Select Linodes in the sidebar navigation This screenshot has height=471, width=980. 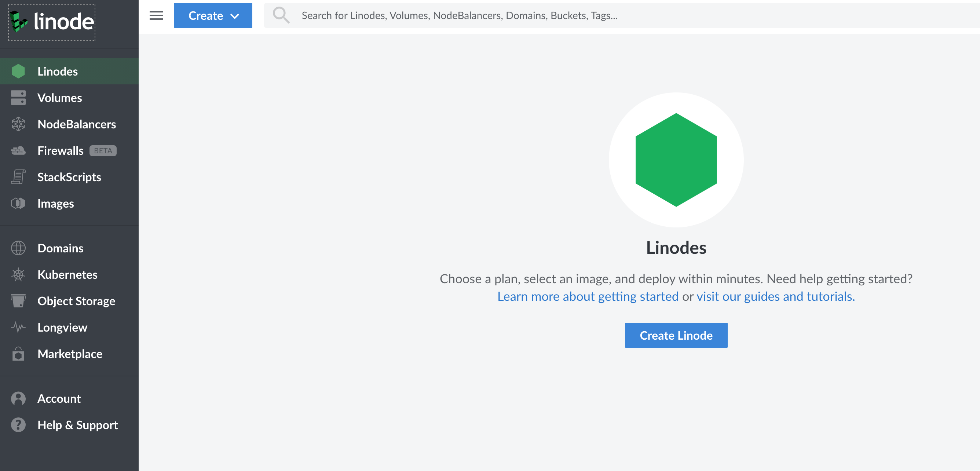[58, 71]
